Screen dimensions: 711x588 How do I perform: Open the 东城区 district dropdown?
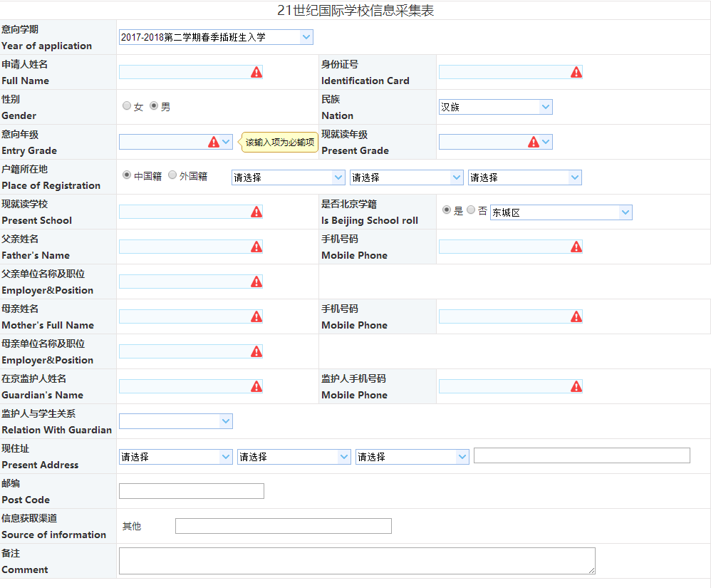coord(561,212)
